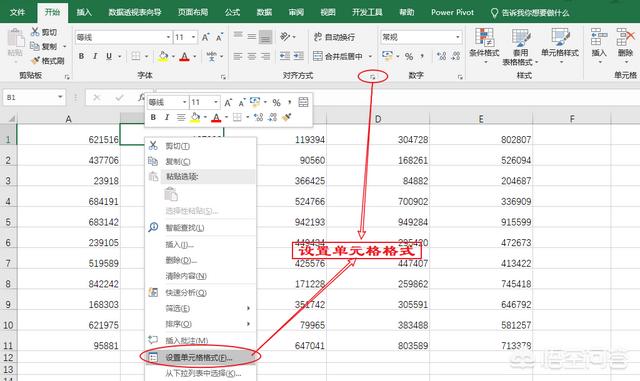Open Cell Styles (单元格样式)
The width and height of the screenshot is (640, 381).
(x=560, y=46)
